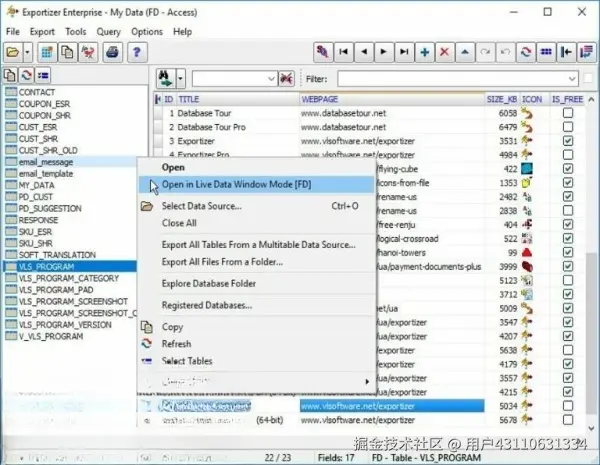Screen dimensions: 600x465
Task: Open the Tools menu
Action: click(76, 32)
